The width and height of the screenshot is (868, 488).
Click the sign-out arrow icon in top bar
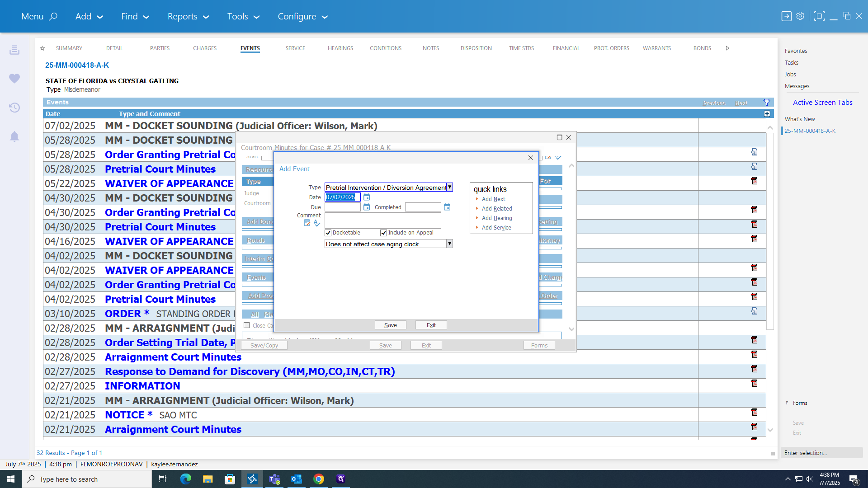[x=787, y=16]
